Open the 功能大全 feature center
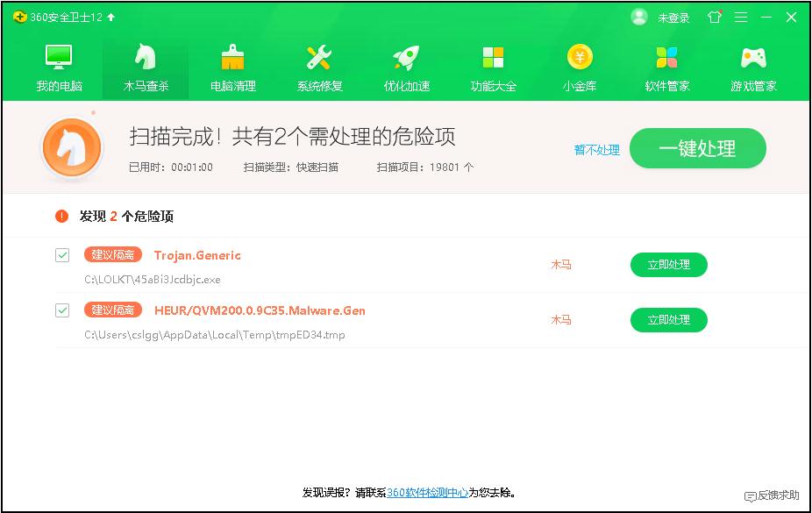The image size is (812, 513). 493,66
